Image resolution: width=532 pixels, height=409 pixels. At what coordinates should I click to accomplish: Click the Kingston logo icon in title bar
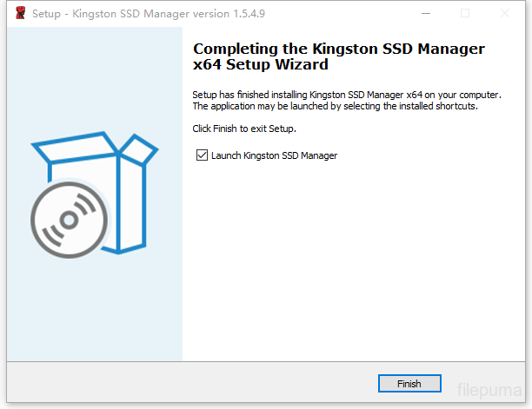coord(18,13)
